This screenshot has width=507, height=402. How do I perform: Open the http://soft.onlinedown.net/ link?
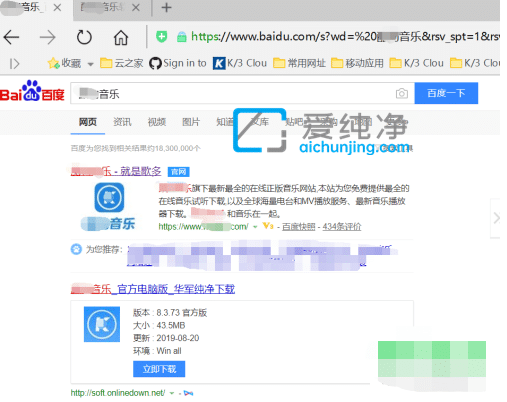pos(118,393)
